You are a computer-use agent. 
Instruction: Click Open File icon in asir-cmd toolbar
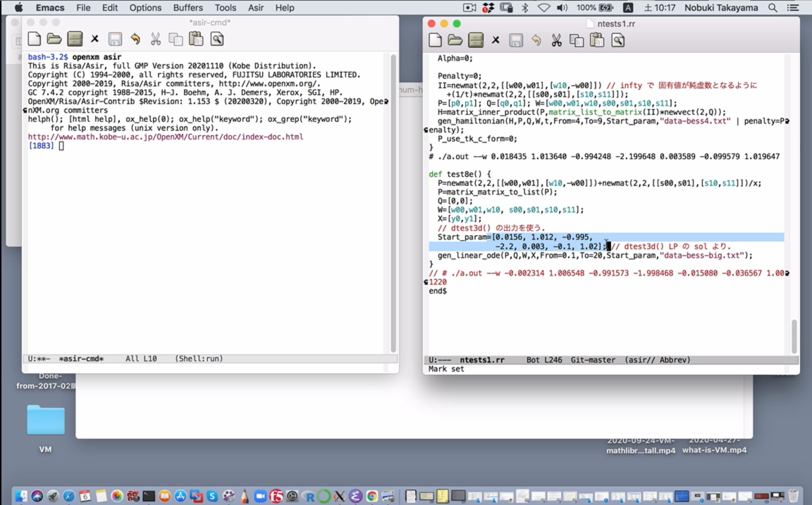pyautogui.click(x=54, y=39)
